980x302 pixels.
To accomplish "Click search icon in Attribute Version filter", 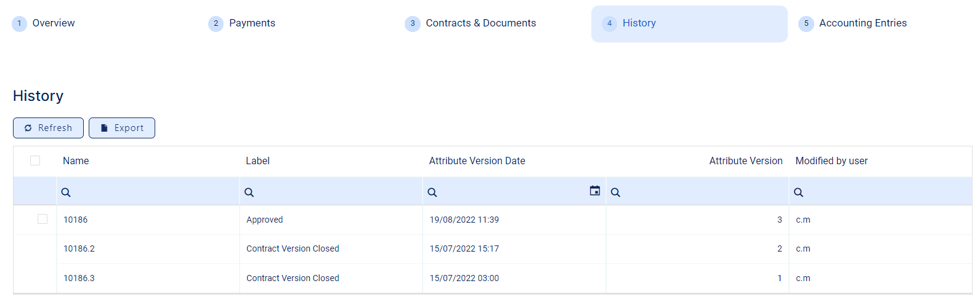I will tap(615, 193).
